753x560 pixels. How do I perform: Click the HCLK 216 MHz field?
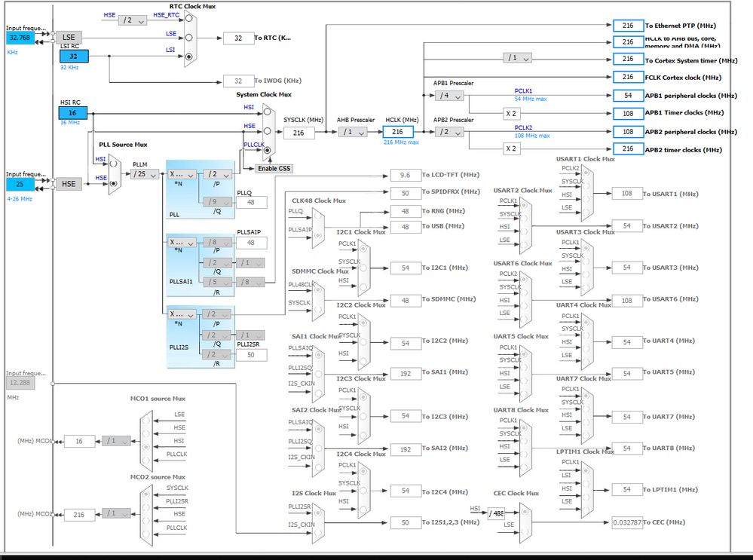click(x=398, y=132)
